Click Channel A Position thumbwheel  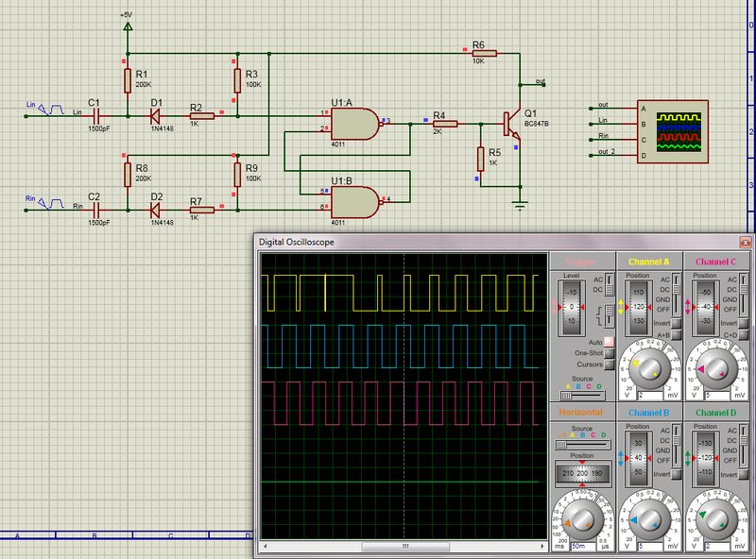coord(639,307)
